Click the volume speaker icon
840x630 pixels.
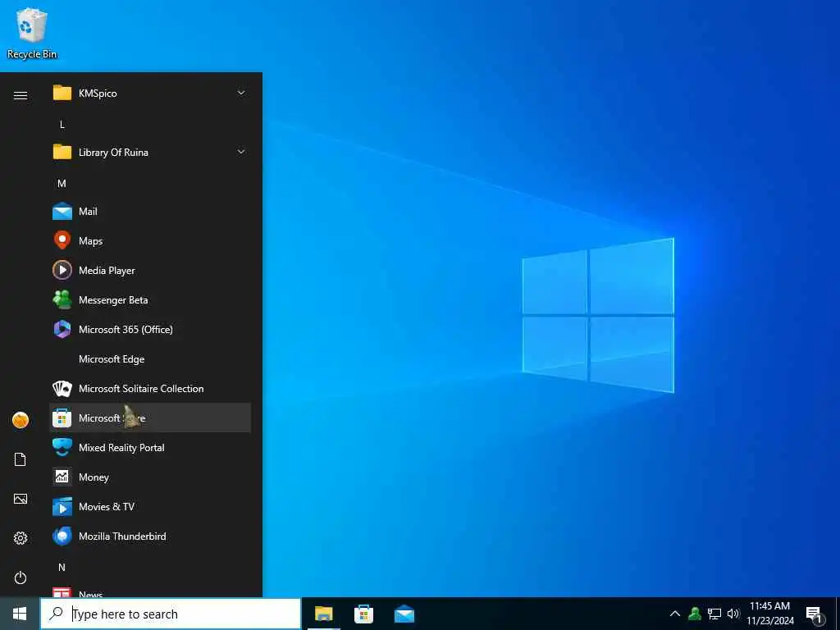[x=733, y=614]
